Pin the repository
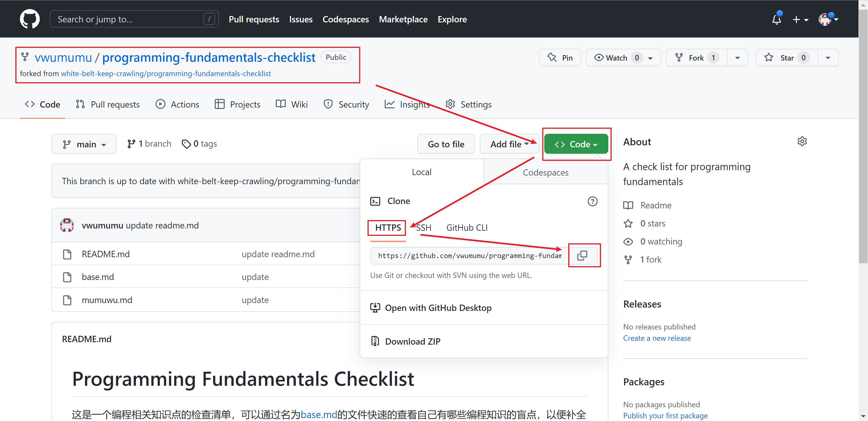Screen dimensions: 868x421 point(560,58)
